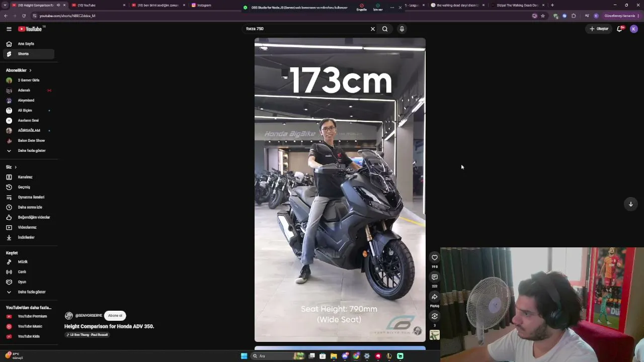
Task: Open Balon Date Show channel
Action: coord(29,141)
